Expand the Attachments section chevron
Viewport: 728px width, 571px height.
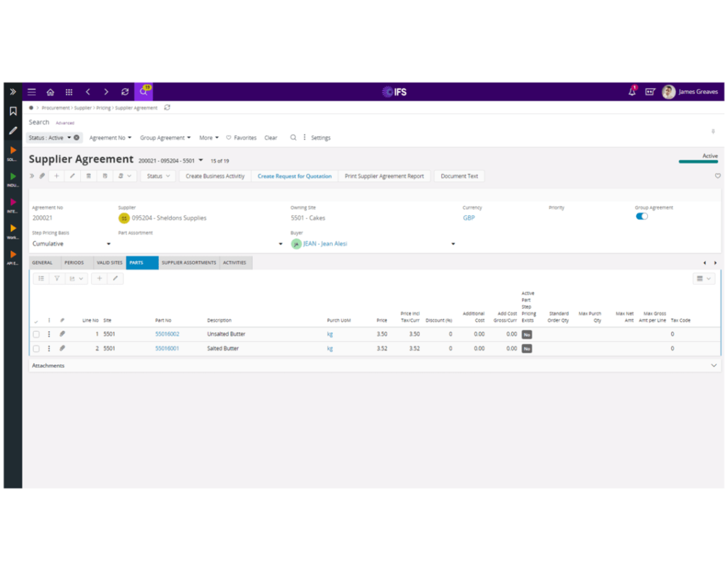pos(713,365)
